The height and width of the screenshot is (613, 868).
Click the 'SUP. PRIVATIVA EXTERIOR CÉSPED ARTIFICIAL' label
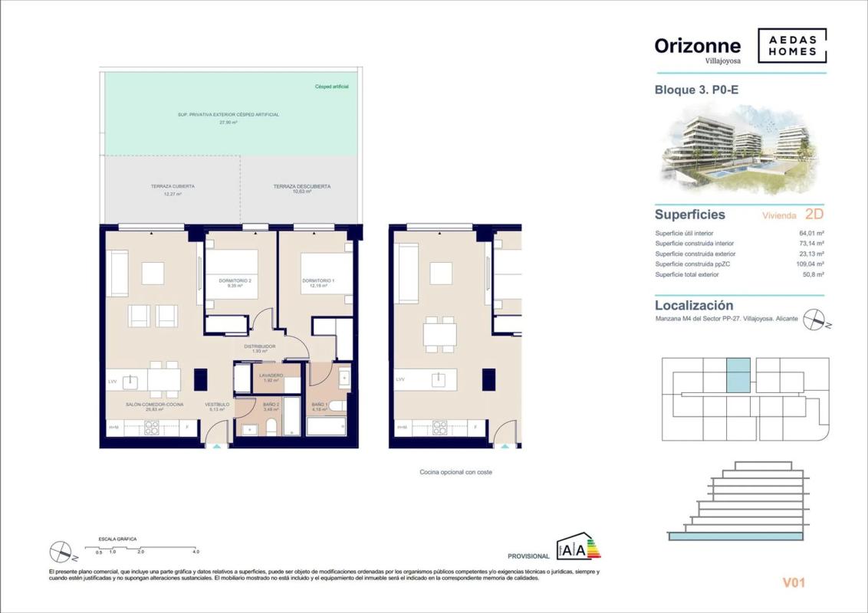point(228,114)
